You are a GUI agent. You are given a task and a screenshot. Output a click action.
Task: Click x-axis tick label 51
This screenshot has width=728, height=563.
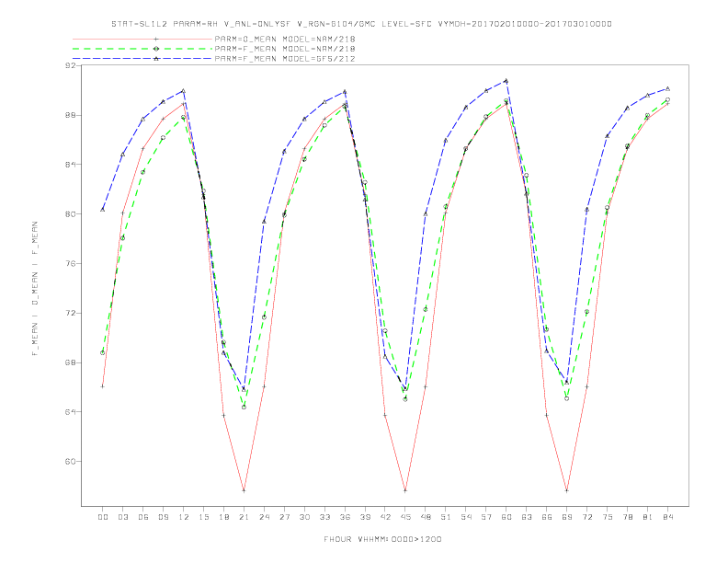click(x=446, y=517)
